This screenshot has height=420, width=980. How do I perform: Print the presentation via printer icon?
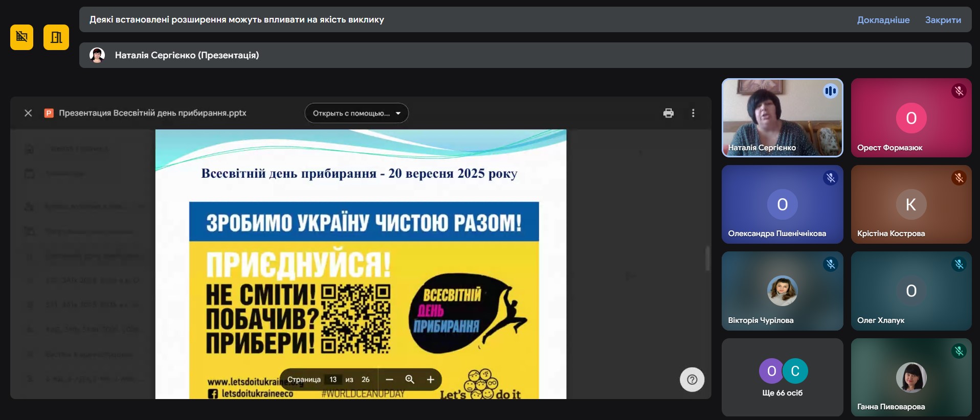click(668, 113)
